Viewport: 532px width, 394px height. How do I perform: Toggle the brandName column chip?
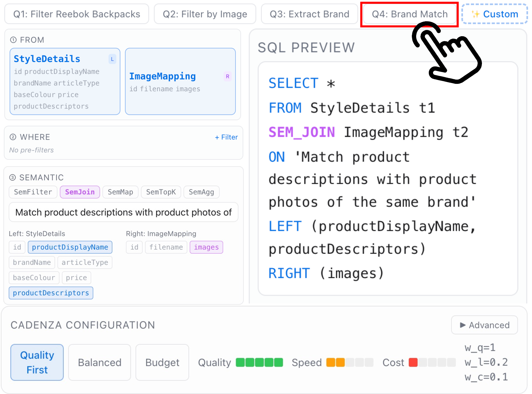(x=32, y=262)
